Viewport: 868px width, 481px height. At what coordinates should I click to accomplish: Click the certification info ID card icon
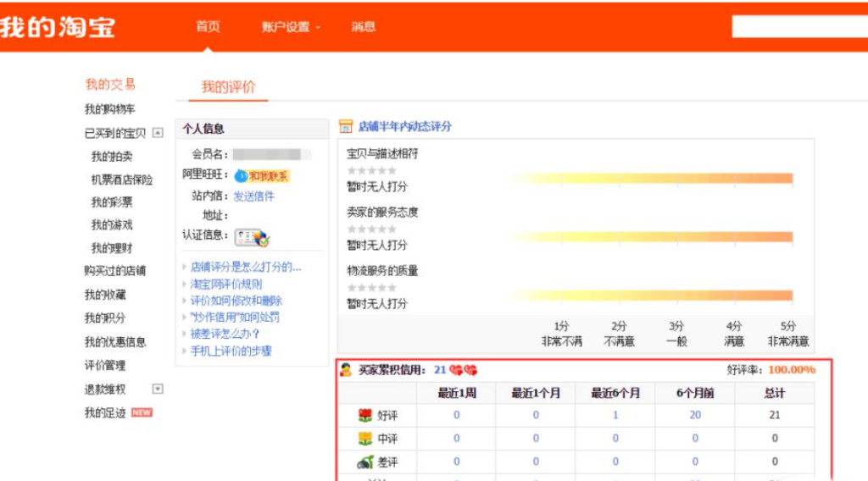pyautogui.click(x=252, y=237)
